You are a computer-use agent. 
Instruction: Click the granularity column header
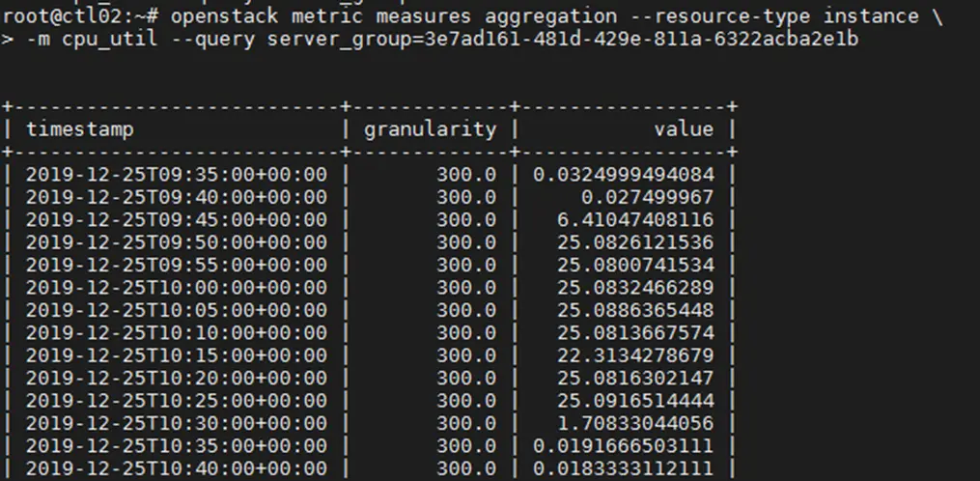(430, 129)
